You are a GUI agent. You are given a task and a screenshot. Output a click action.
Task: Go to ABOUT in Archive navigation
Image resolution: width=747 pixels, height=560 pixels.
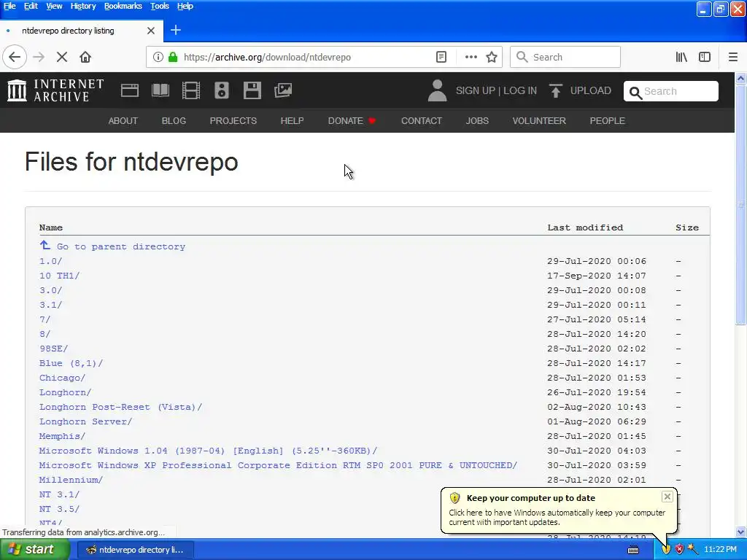[x=123, y=120]
